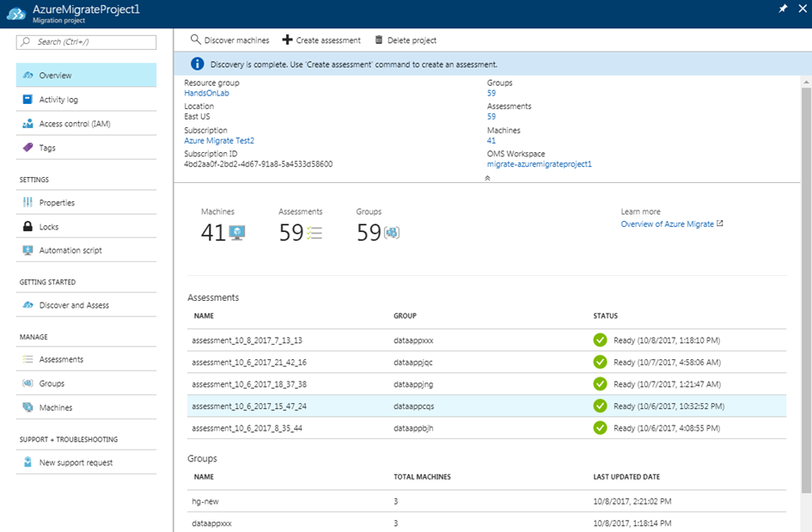
Task: Open Activity log in the sidebar
Action: [86, 99]
